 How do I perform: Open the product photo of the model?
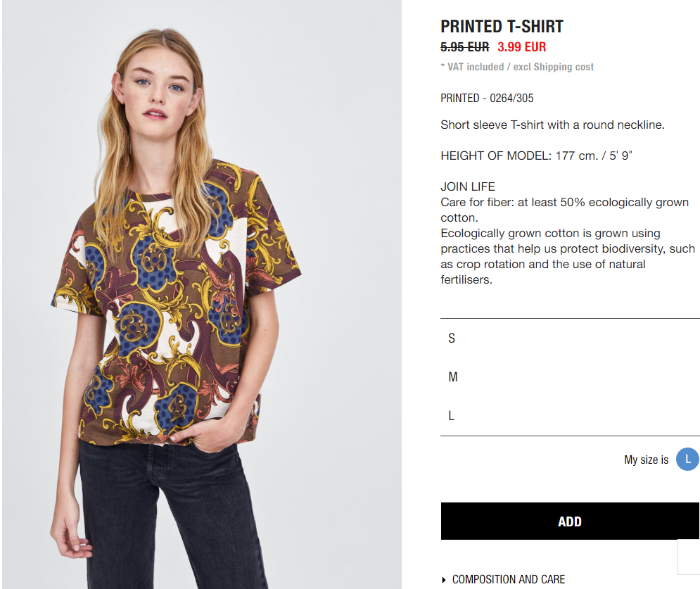pyautogui.click(x=202, y=294)
